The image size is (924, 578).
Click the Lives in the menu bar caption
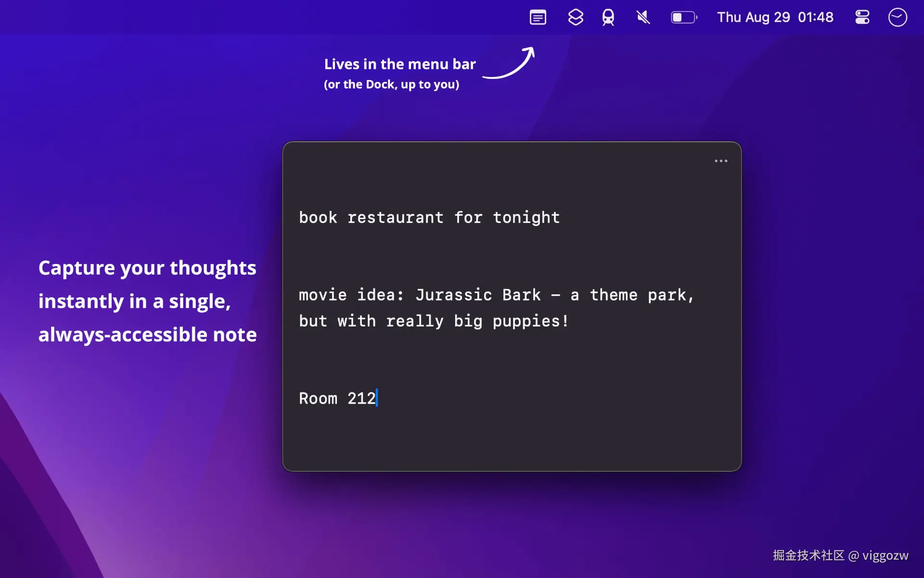[x=399, y=64]
